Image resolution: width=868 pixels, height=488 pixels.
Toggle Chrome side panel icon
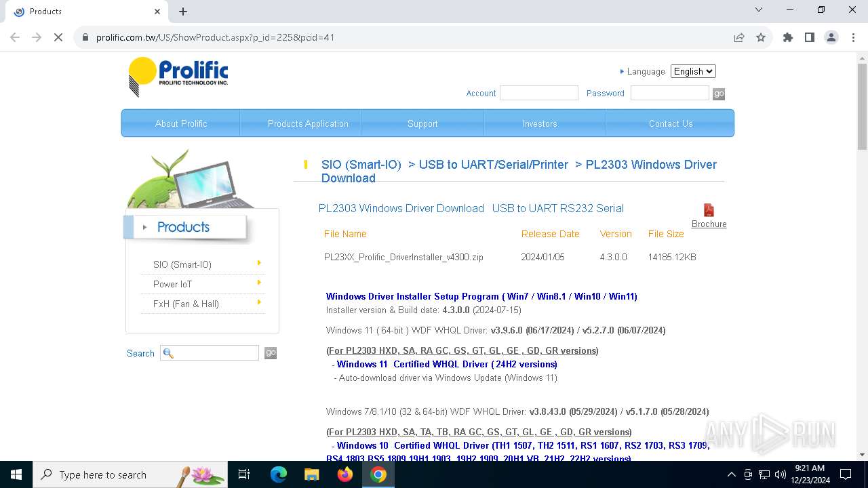click(x=810, y=37)
